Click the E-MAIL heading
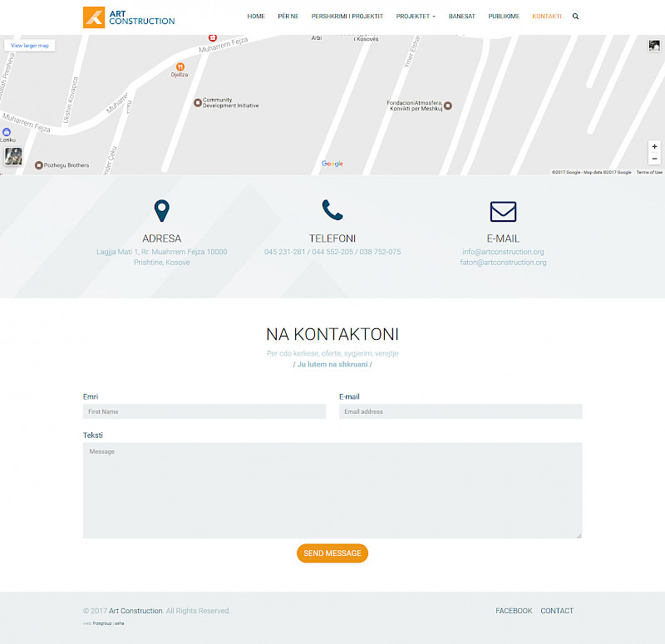The height and width of the screenshot is (644, 665). (x=503, y=238)
